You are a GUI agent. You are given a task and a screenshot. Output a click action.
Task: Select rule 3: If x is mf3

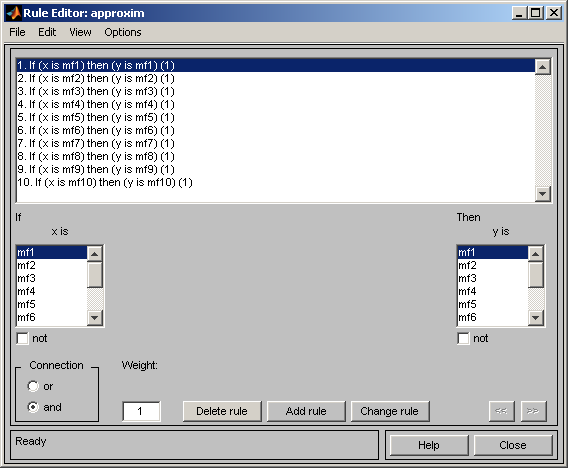click(276, 92)
